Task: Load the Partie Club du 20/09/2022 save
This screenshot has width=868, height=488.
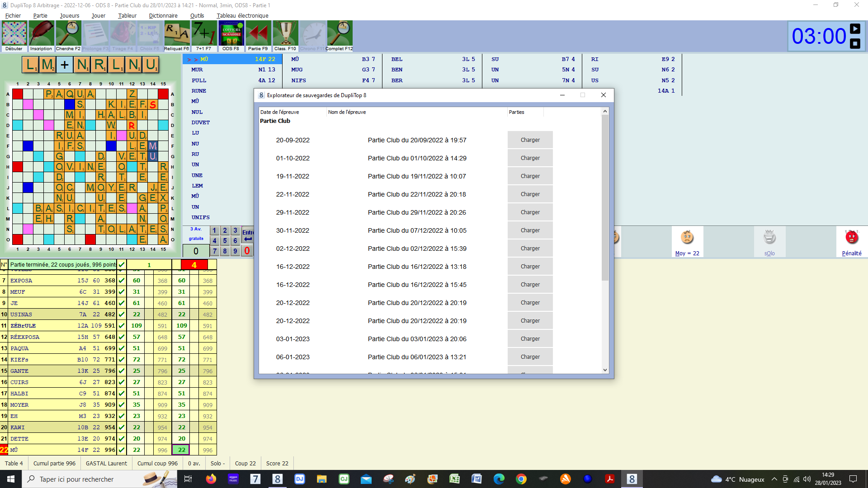Action: tap(530, 140)
